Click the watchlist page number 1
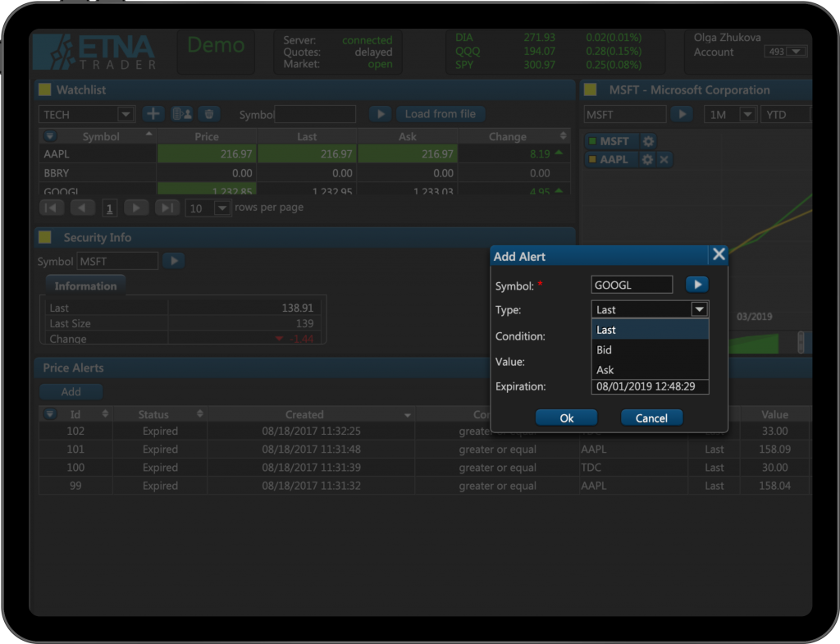The image size is (840, 644). pyautogui.click(x=109, y=208)
